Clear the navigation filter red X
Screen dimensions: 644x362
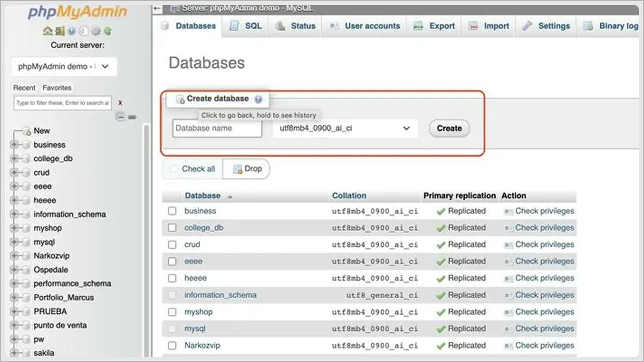(x=120, y=103)
